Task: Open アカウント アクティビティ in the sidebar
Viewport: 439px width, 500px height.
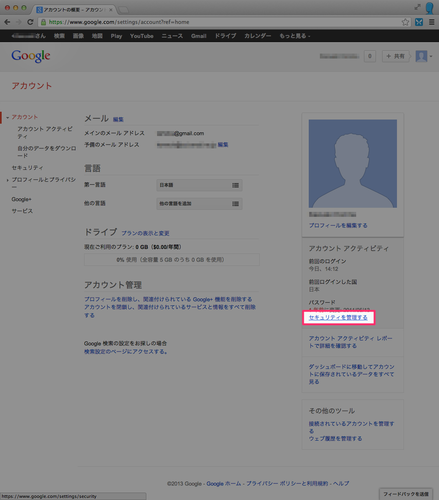Action: (45, 133)
